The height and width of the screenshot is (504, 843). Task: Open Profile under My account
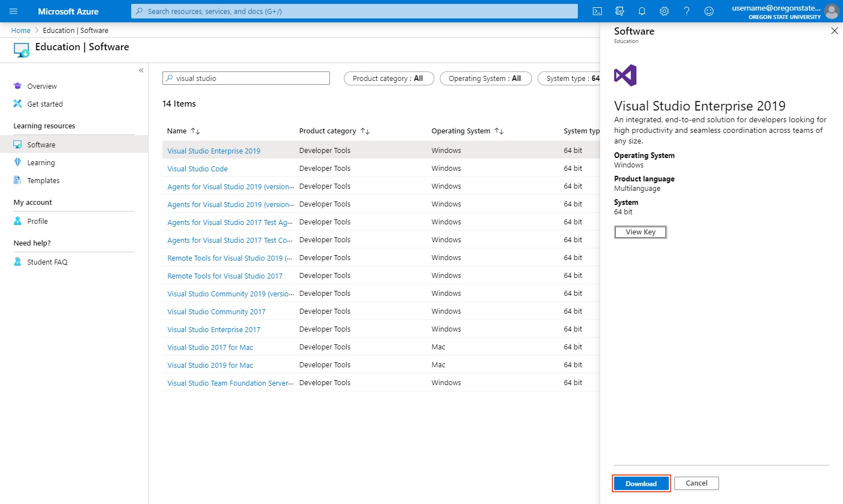tap(37, 221)
